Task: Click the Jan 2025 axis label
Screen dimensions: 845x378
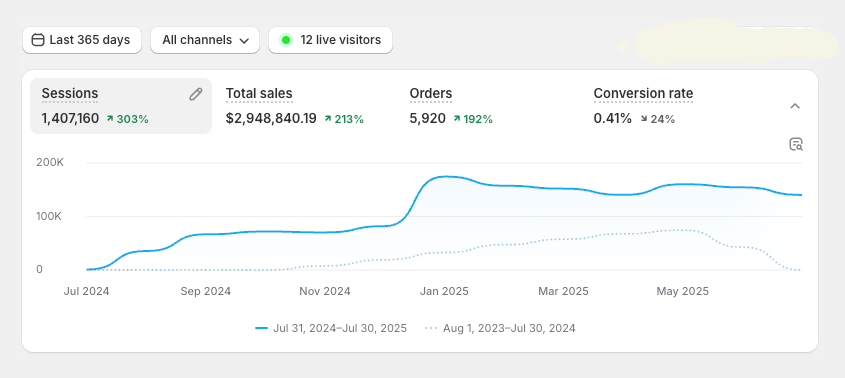Action: [x=444, y=292]
